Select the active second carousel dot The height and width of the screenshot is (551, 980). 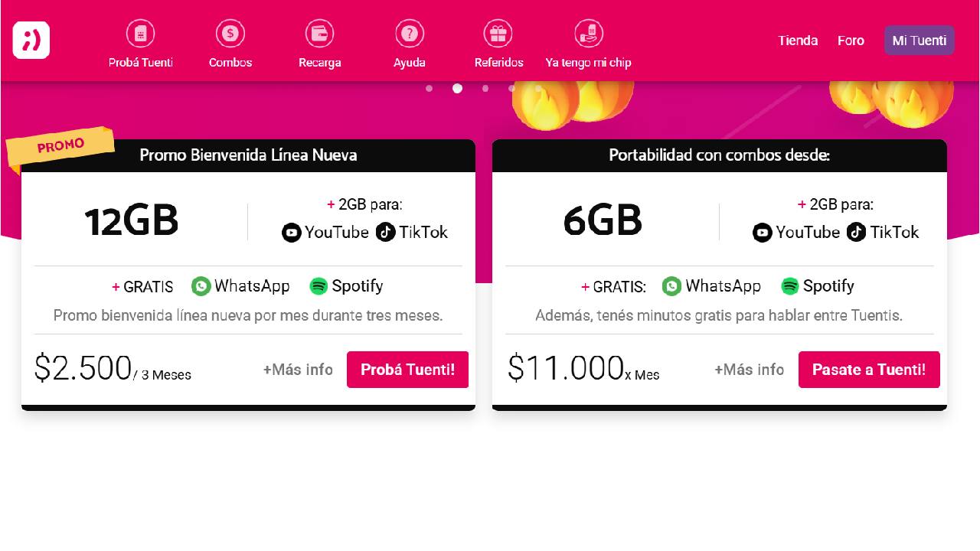point(457,89)
